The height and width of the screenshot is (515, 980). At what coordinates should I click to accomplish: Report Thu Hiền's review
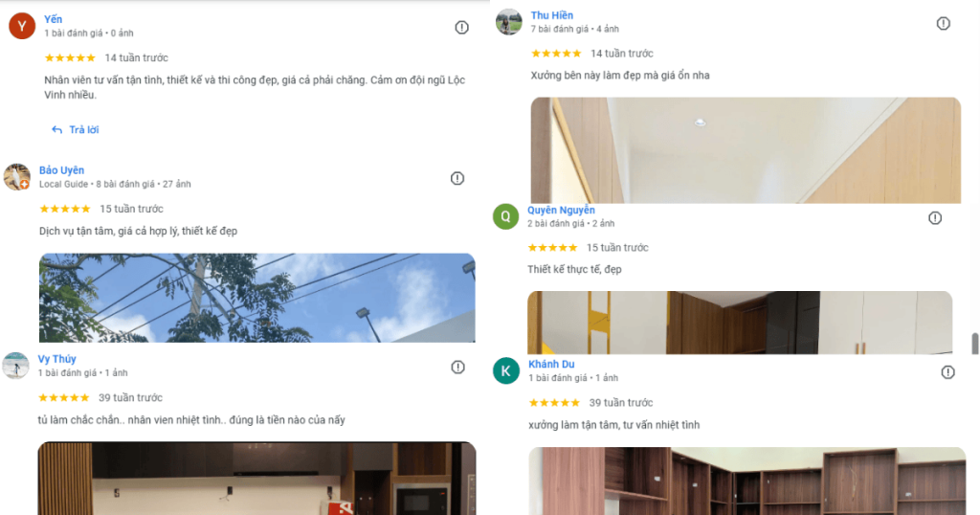(943, 24)
